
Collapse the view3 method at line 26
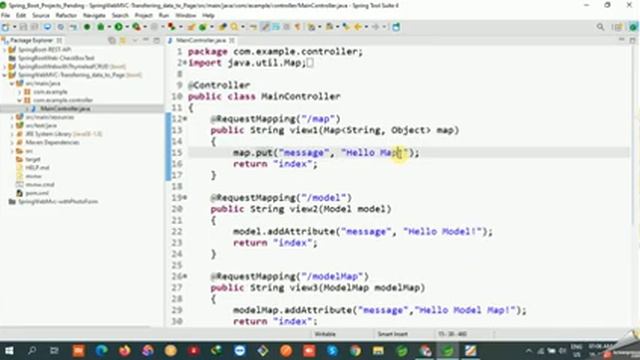point(185,276)
